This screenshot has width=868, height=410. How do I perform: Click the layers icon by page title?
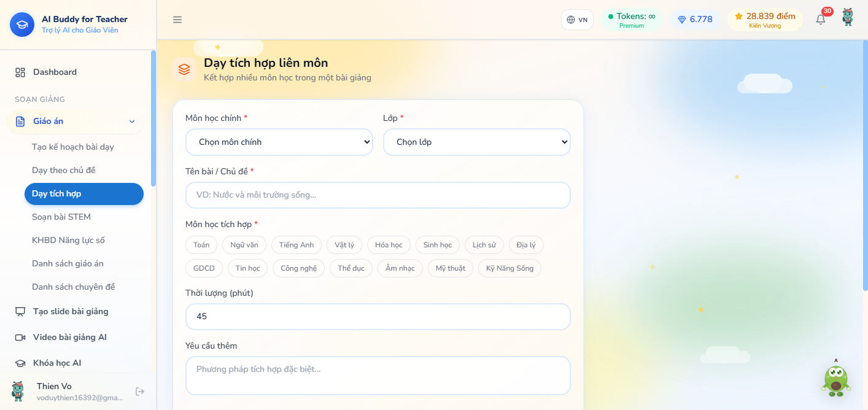click(x=184, y=69)
